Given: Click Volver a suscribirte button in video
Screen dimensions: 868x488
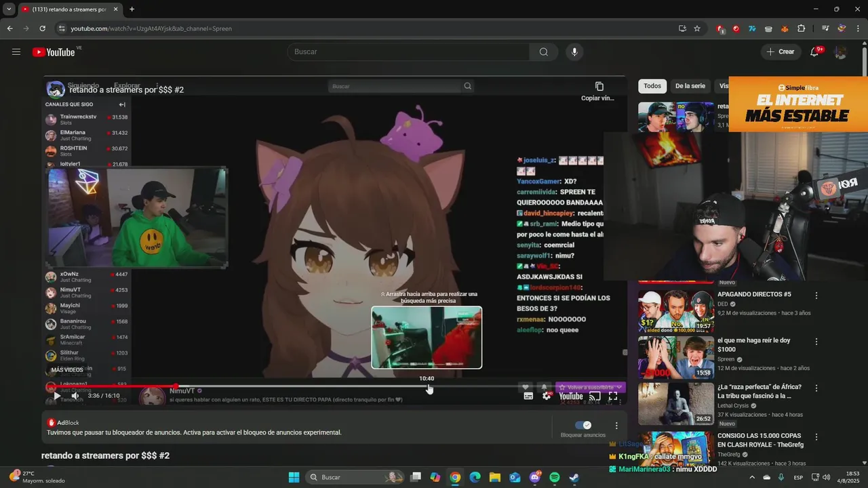Looking at the screenshot, I should click(x=590, y=387).
